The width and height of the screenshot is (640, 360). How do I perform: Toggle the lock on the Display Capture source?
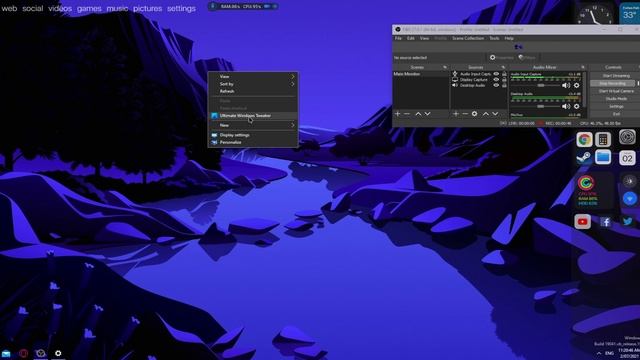pyautogui.click(x=504, y=80)
